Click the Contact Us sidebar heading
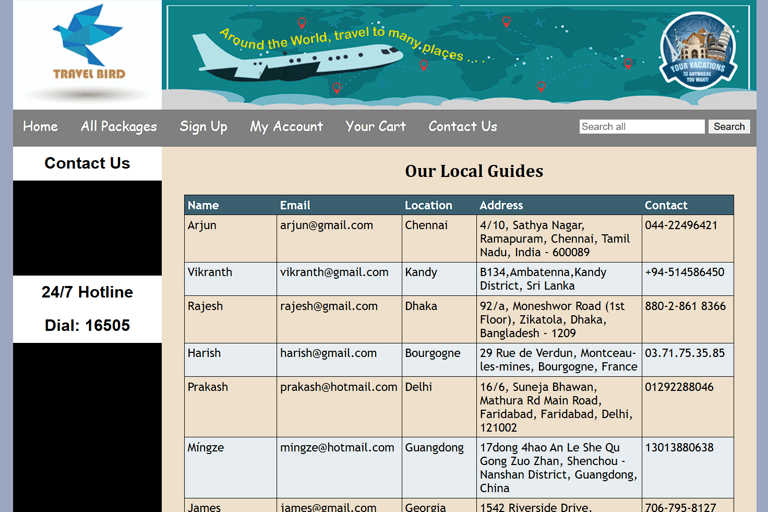Image resolution: width=768 pixels, height=512 pixels. 87,163
